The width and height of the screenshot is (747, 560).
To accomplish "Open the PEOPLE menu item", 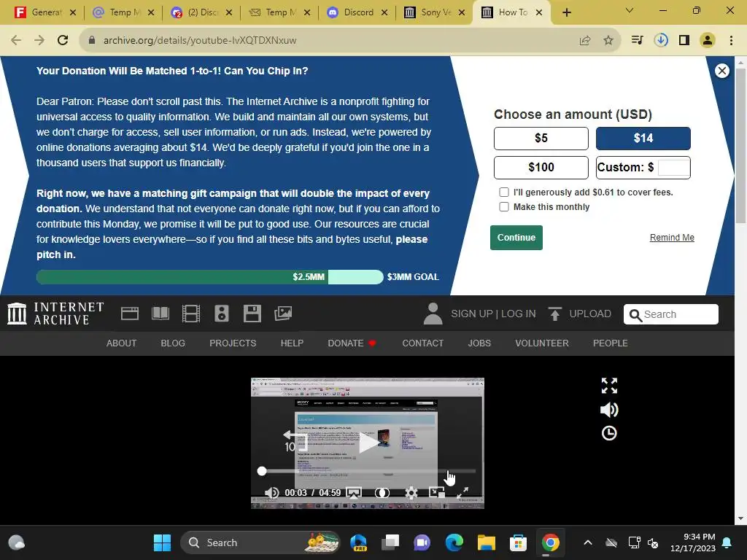I will 611,343.
